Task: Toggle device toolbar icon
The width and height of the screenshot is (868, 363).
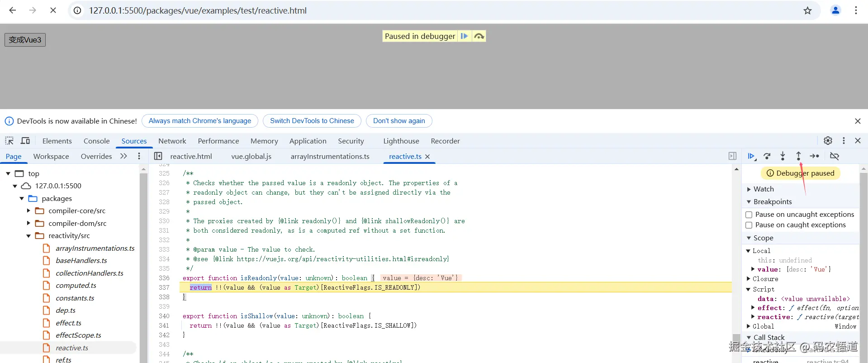Action: pos(25,141)
